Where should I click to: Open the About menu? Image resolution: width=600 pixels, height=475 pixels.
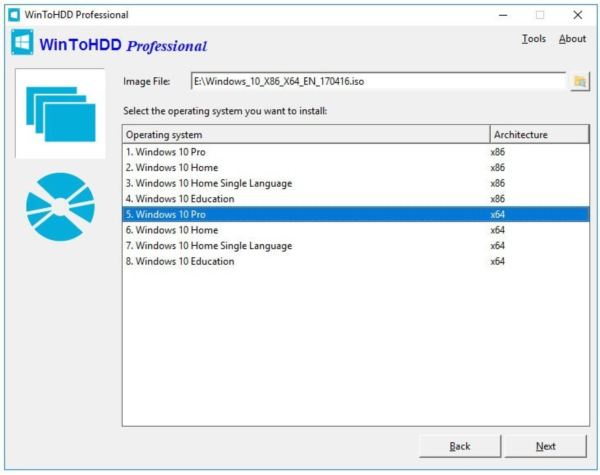coord(572,39)
